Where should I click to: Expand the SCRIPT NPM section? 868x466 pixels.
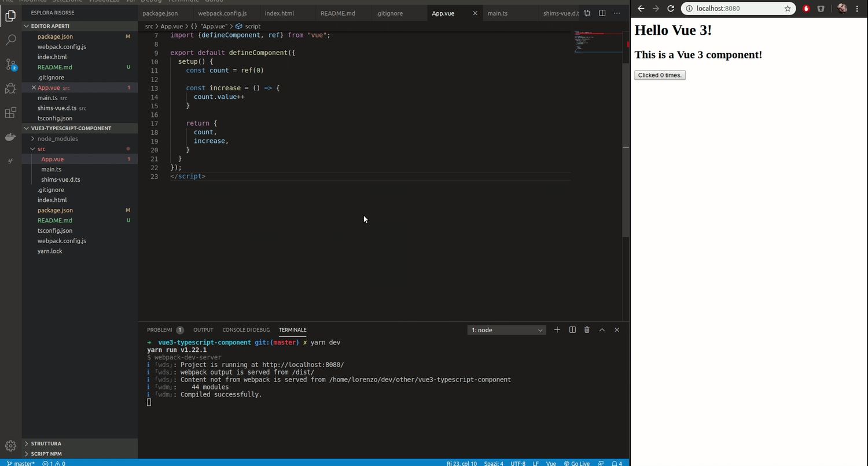[80, 454]
